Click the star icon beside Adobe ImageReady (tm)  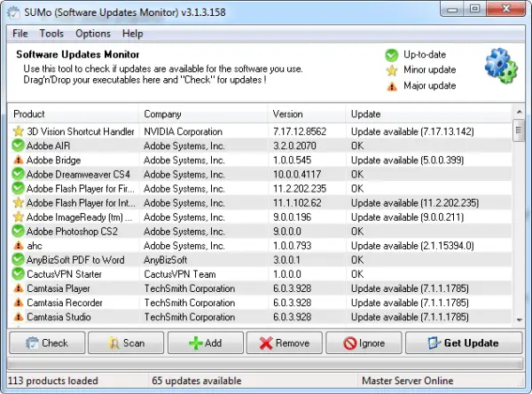pyautogui.click(x=19, y=217)
